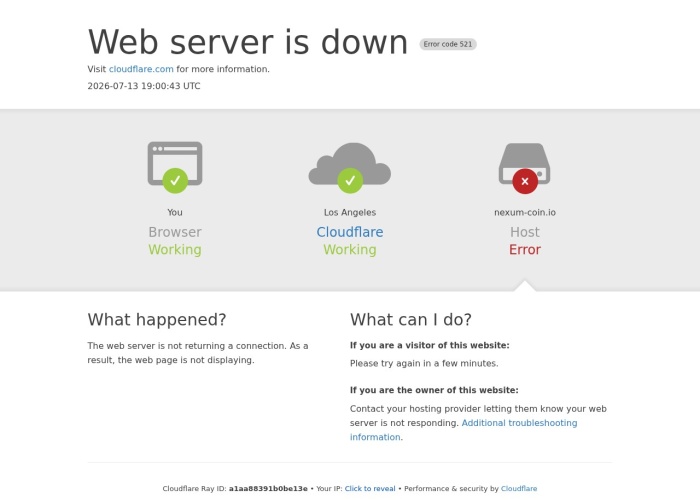This screenshot has width=700, height=500.
Task: Click the Error code 521 badge
Action: tap(448, 44)
